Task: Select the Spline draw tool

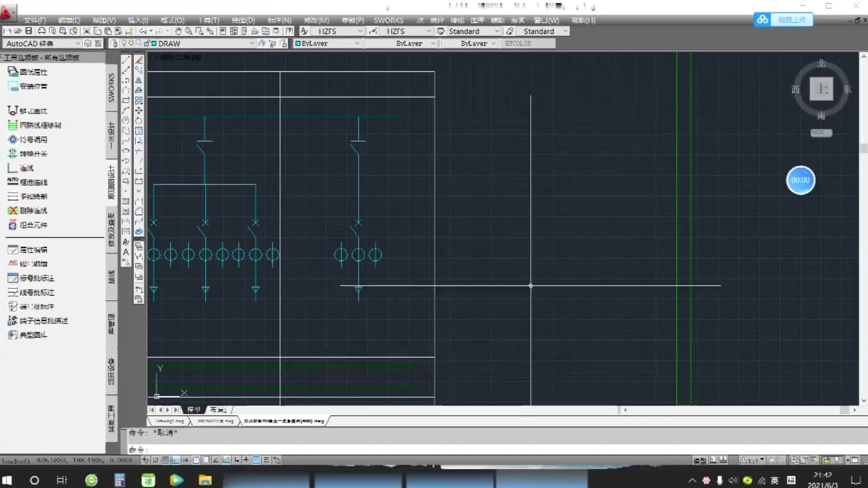Action: click(x=126, y=141)
